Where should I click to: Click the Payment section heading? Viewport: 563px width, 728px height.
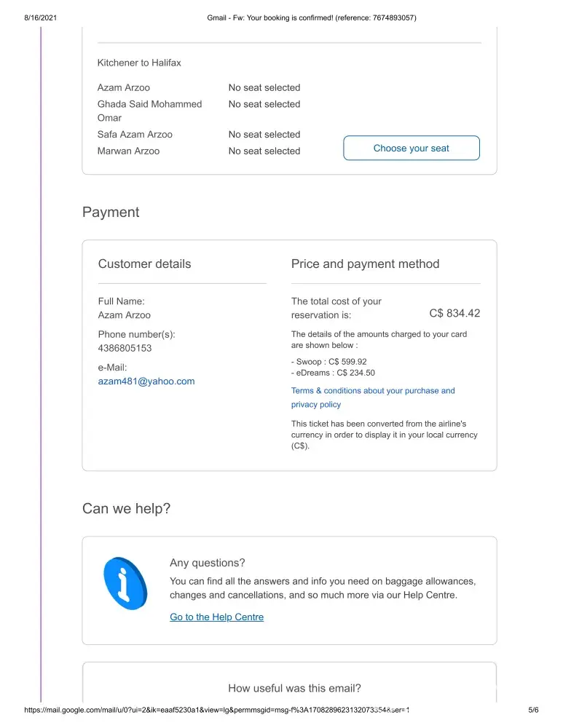coord(111,213)
